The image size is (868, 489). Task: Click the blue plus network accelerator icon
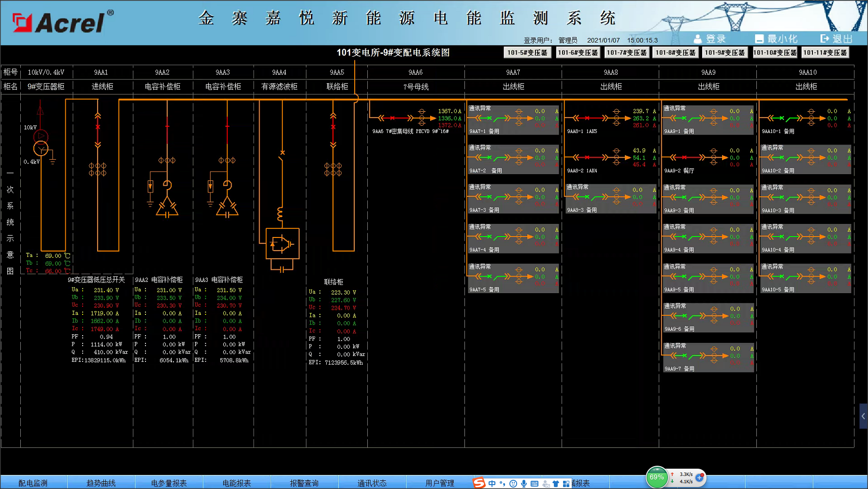pyautogui.click(x=699, y=478)
